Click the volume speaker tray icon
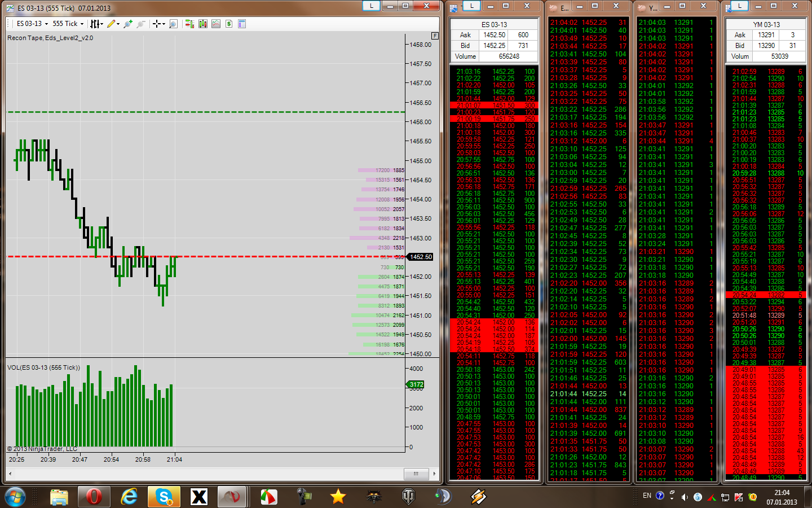This screenshot has width=812, height=508. click(x=685, y=497)
